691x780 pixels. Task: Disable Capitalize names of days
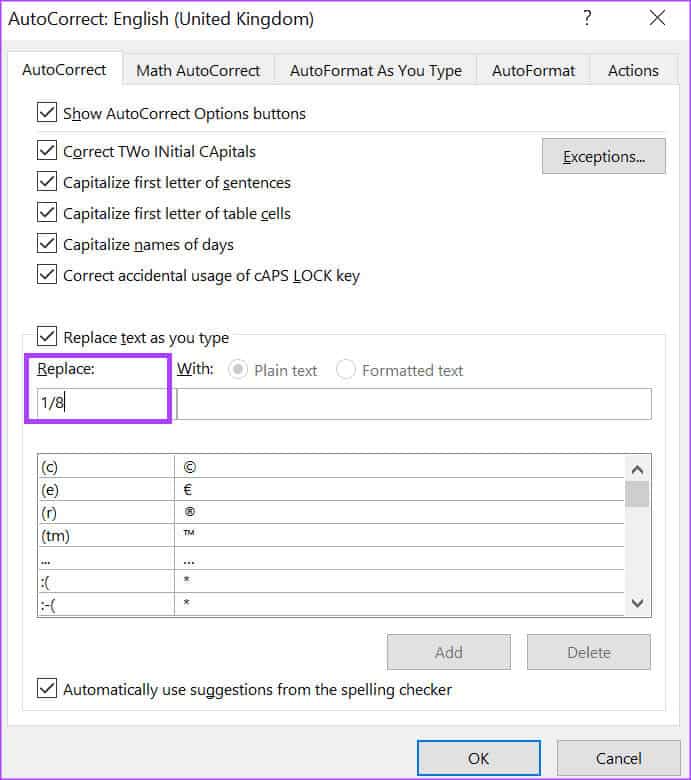[x=47, y=244]
